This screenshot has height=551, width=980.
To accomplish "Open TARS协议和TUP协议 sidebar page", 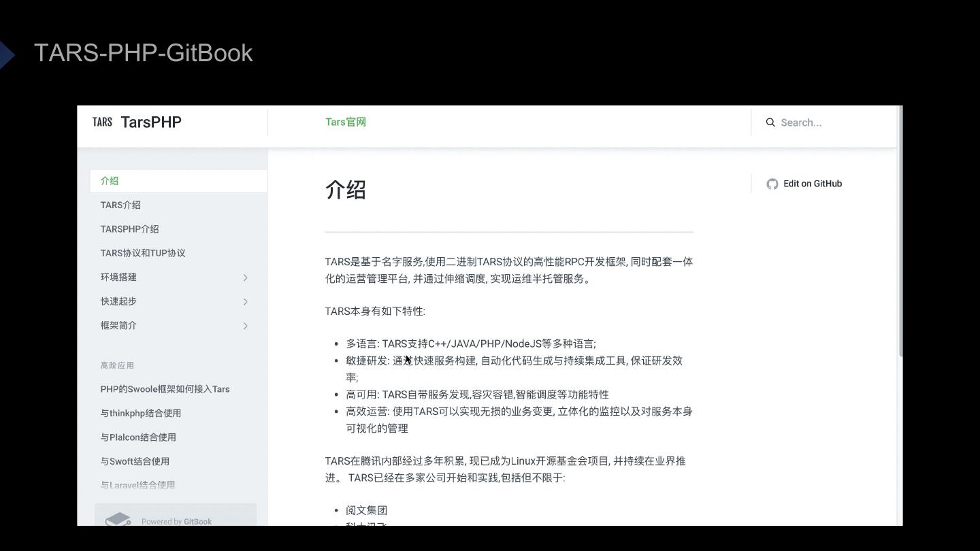I will coord(143,253).
